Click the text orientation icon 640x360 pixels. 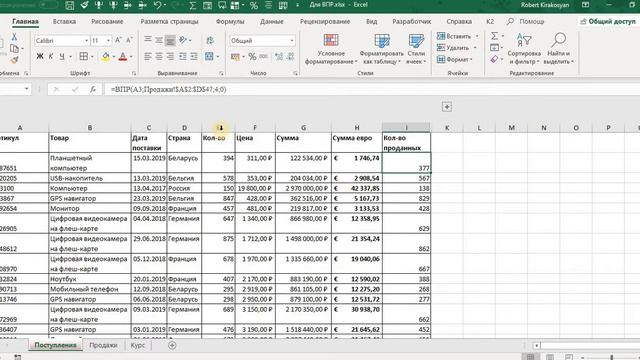pos(183,40)
